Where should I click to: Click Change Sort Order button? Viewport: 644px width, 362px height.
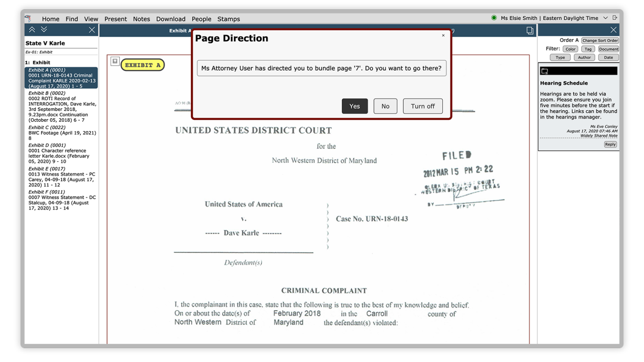click(x=600, y=41)
